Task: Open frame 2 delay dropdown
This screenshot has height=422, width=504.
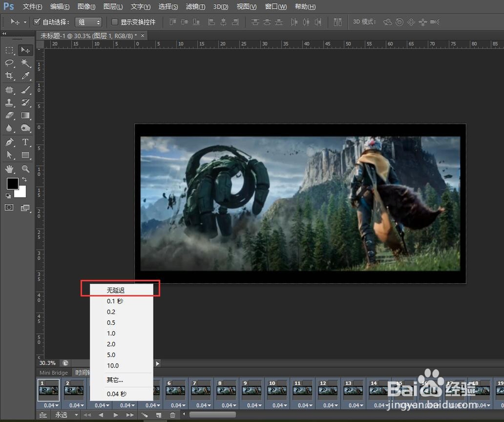Action: [77, 405]
